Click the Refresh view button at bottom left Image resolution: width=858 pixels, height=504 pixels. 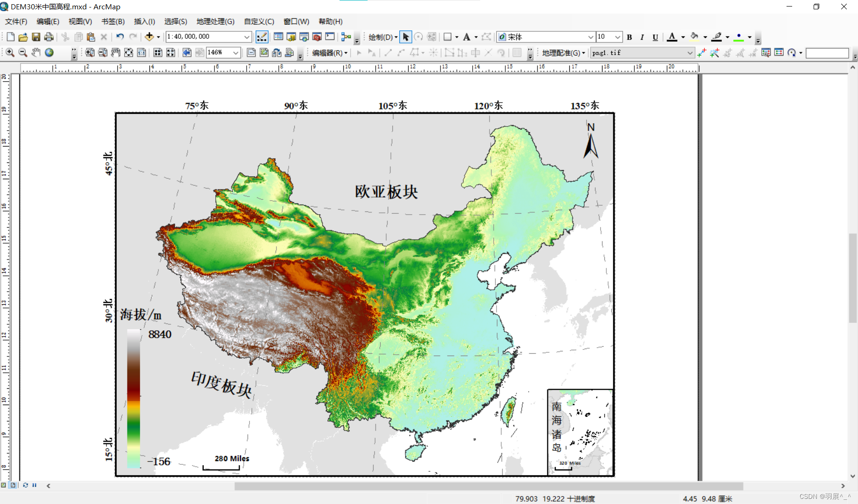pyautogui.click(x=25, y=485)
